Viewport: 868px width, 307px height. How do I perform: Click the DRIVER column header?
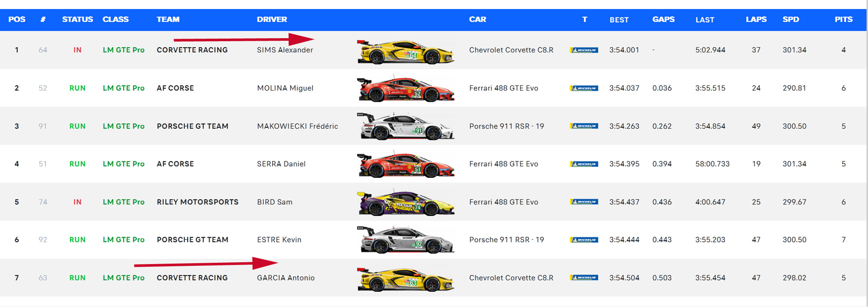(x=272, y=20)
